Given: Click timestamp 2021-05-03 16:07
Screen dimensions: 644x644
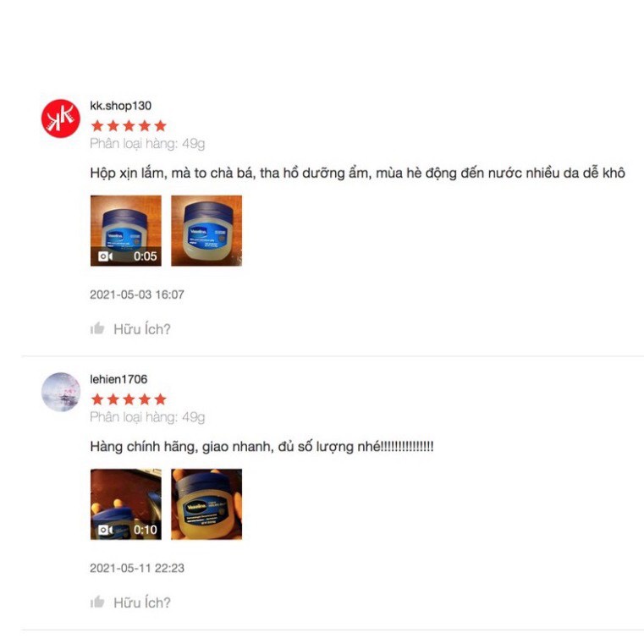Looking at the screenshot, I should coord(137,294).
